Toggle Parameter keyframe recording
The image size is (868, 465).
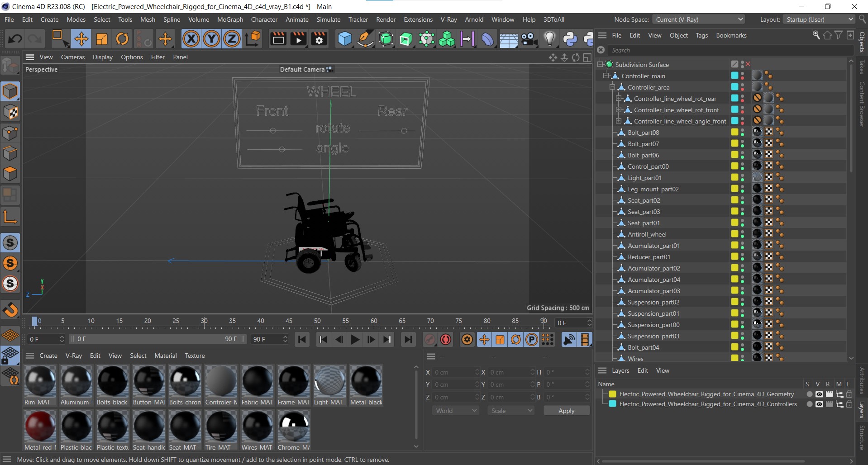click(532, 339)
